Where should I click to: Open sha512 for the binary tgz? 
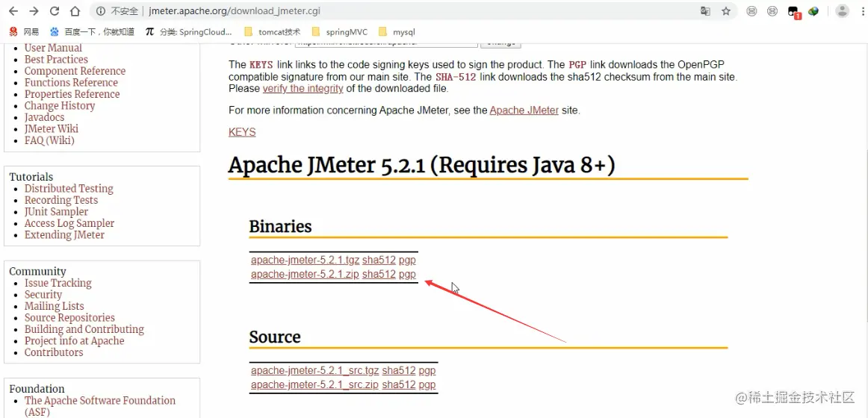[379, 261]
